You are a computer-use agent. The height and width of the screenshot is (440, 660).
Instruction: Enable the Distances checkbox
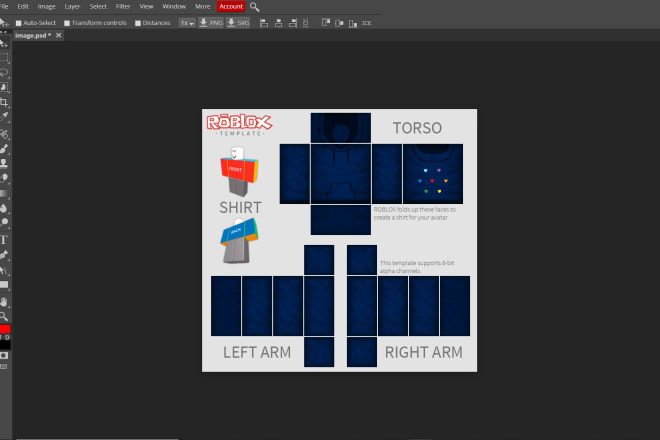click(138, 23)
